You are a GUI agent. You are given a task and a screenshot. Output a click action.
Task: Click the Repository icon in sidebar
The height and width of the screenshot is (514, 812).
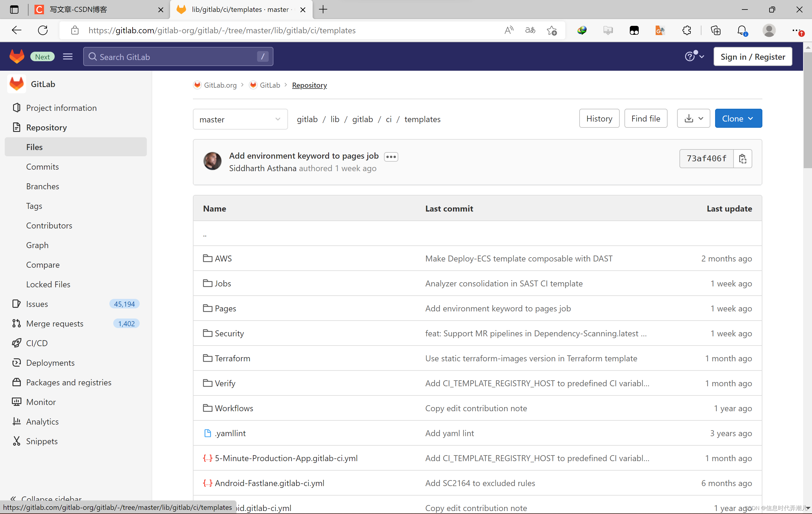pyautogui.click(x=17, y=127)
